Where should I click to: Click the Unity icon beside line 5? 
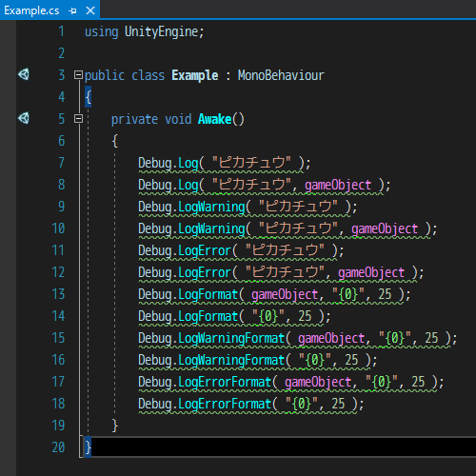(x=24, y=118)
